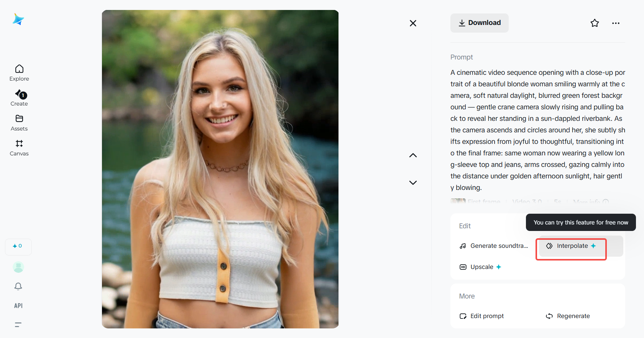The image size is (644, 338).
Task: Go to next item with down chevron
Action: (x=413, y=183)
